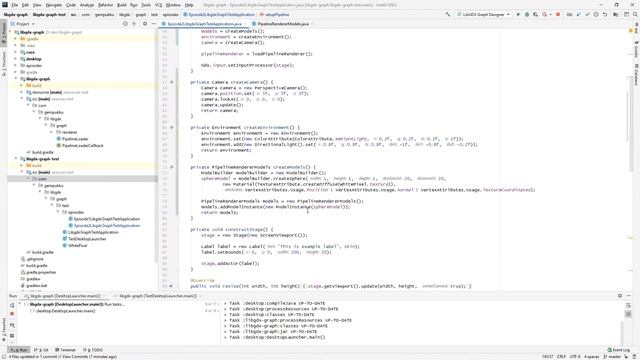Click the Rerun icon in Run panel
Image resolution: width=640 pixels, height=360 pixels.
(x=12, y=305)
